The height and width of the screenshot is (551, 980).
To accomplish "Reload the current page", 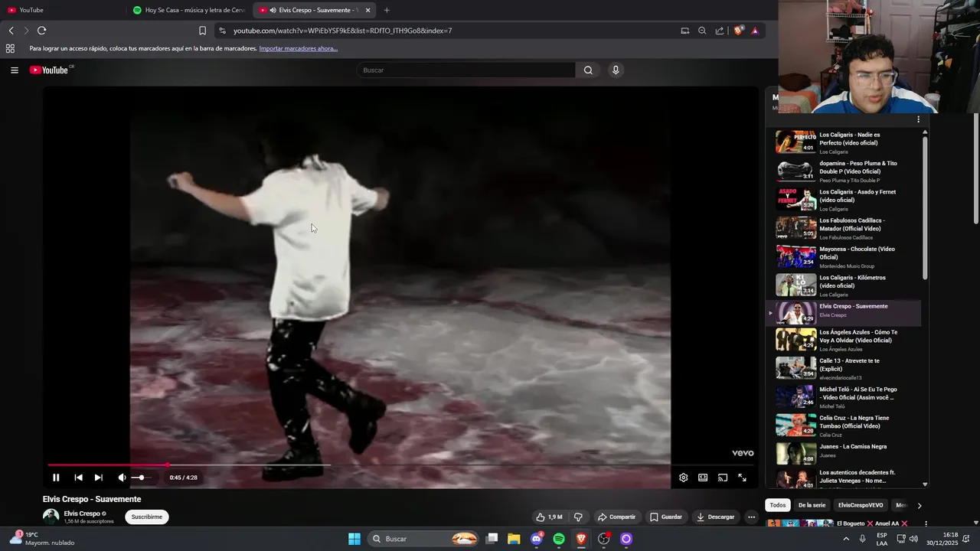I will coord(41,31).
